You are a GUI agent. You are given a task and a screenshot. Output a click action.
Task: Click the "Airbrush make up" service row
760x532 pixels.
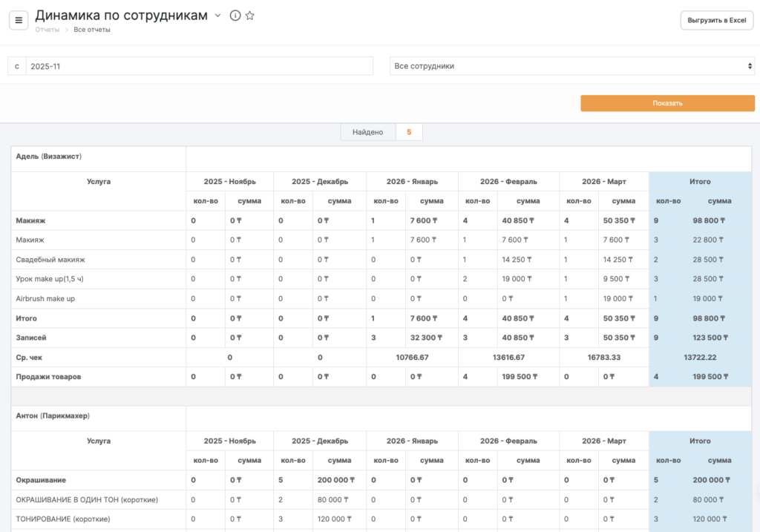click(x=45, y=298)
